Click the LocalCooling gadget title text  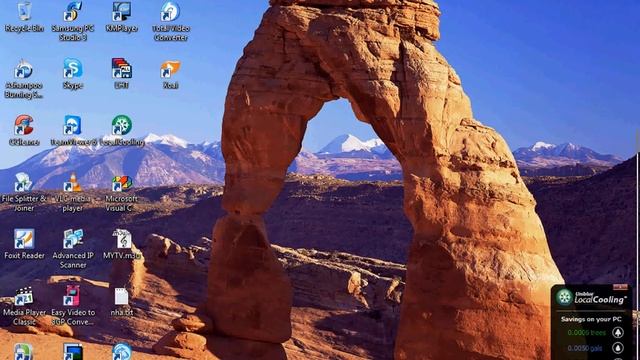click(x=600, y=298)
